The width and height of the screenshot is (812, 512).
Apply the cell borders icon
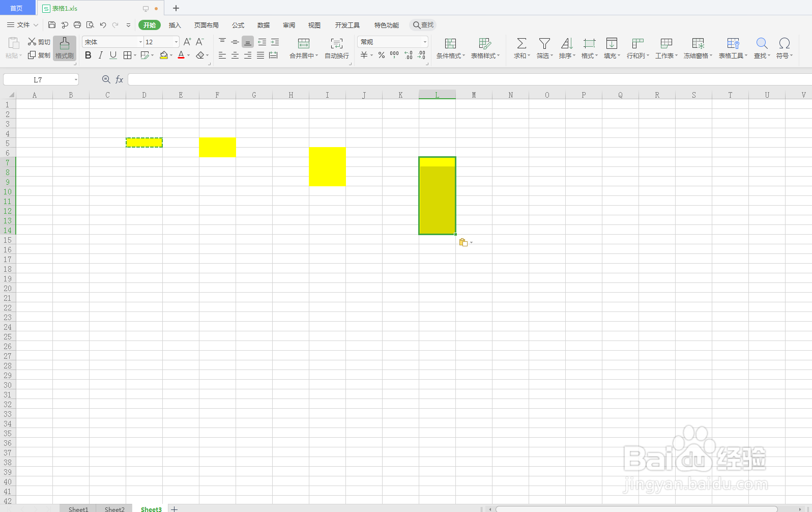127,55
